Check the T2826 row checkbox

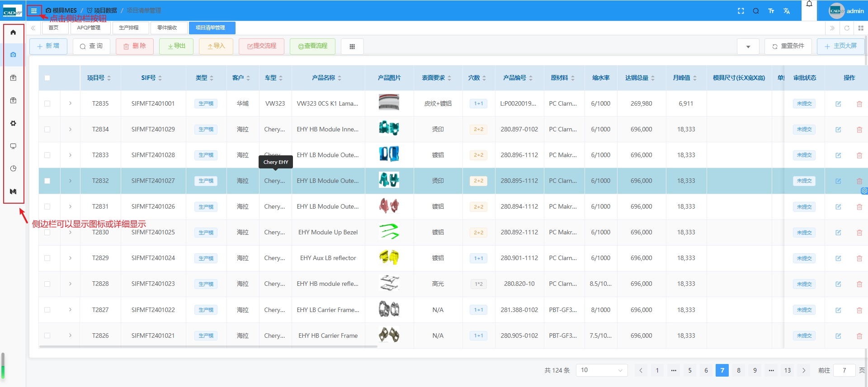click(47, 336)
